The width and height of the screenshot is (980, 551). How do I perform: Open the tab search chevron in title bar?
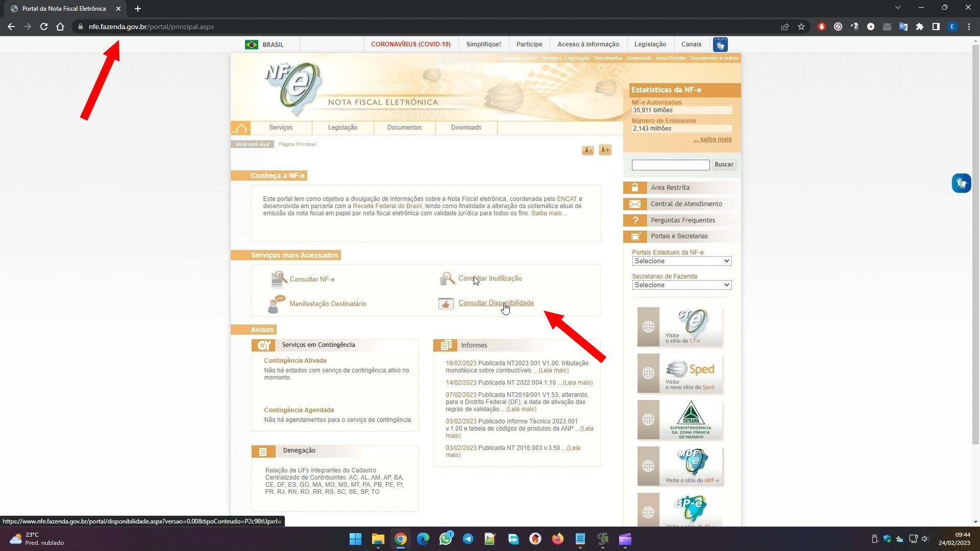pos(898,8)
